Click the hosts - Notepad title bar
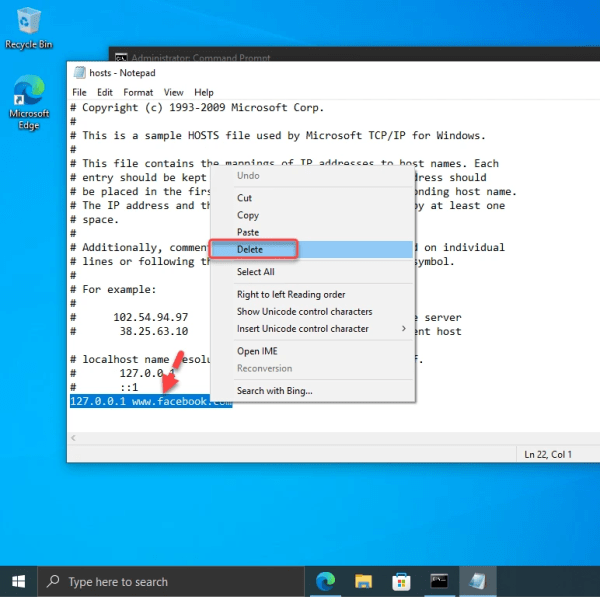Viewport: 600px width, 600px height. coord(333,73)
